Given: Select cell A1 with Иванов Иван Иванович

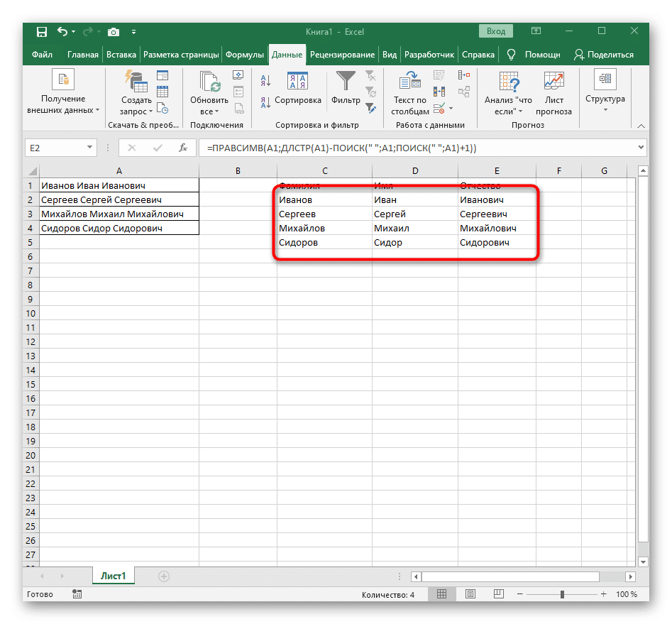Looking at the screenshot, I should point(119,185).
